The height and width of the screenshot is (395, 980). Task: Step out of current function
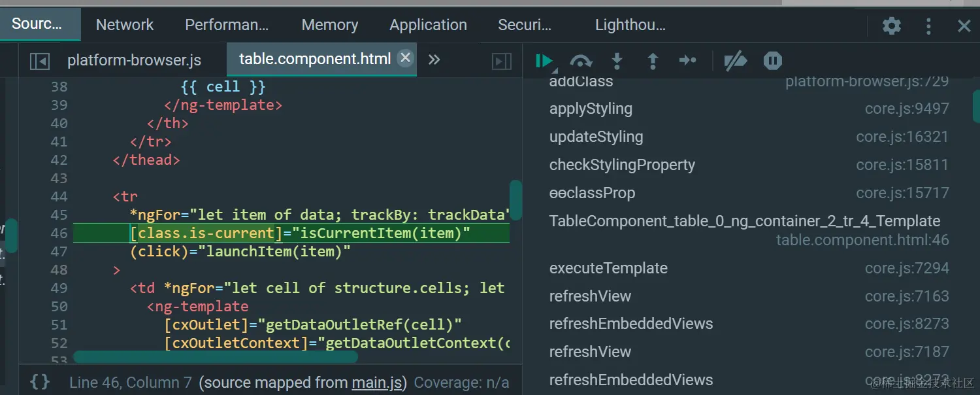pos(652,61)
